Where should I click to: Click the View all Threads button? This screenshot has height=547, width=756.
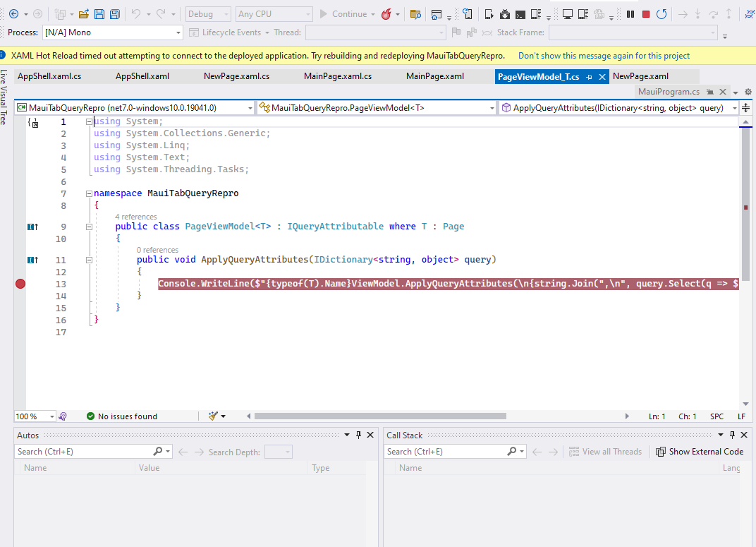pyautogui.click(x=605, y=451)
